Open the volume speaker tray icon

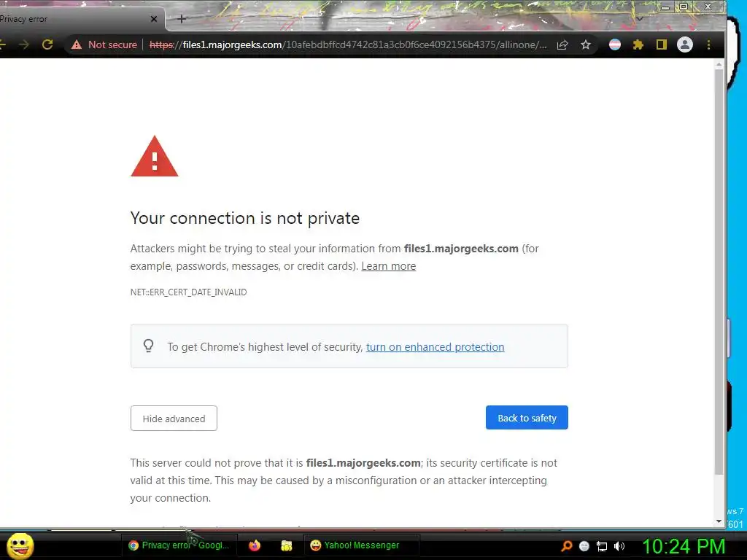(619, 546)
